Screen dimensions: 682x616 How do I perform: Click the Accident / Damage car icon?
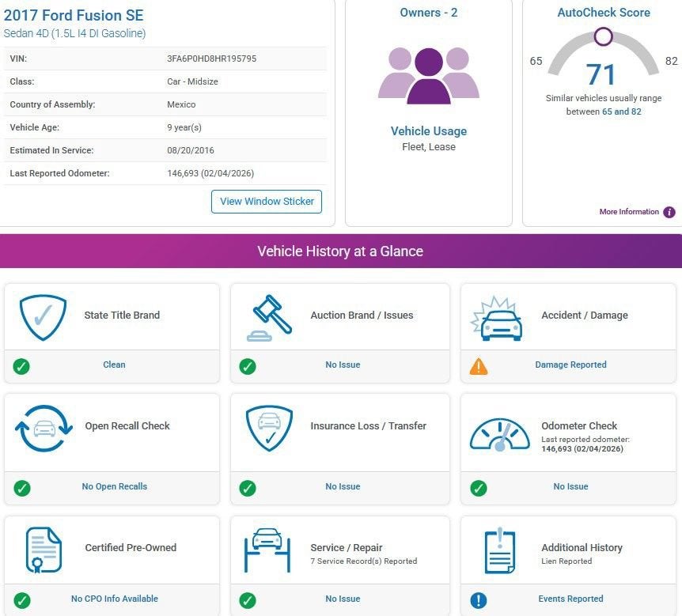[497, 319]
